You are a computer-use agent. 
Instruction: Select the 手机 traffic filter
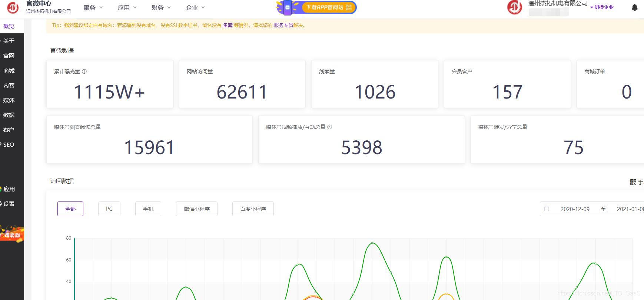click(x=148, y=209)
